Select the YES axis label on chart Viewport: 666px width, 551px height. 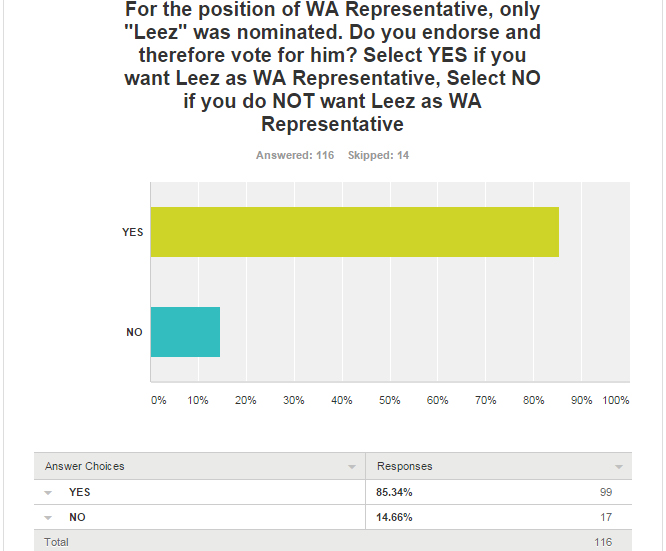pos(133,232)
